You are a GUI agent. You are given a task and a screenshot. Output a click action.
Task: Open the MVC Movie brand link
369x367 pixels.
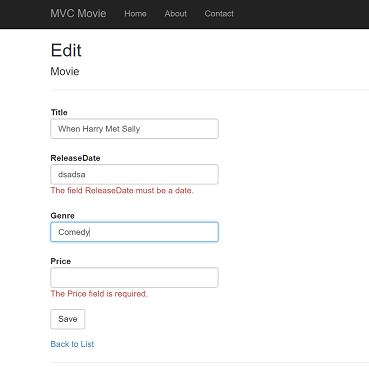78,14
